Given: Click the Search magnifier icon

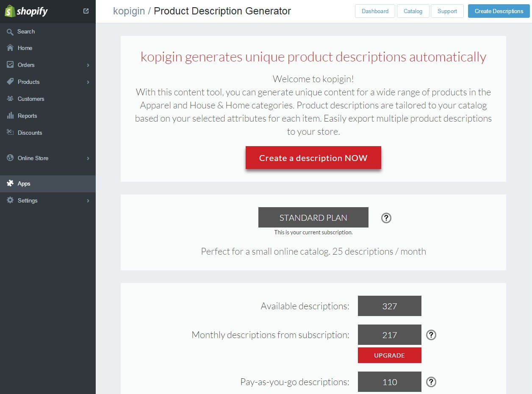Looking at the screenshot, I should [10, 32].
